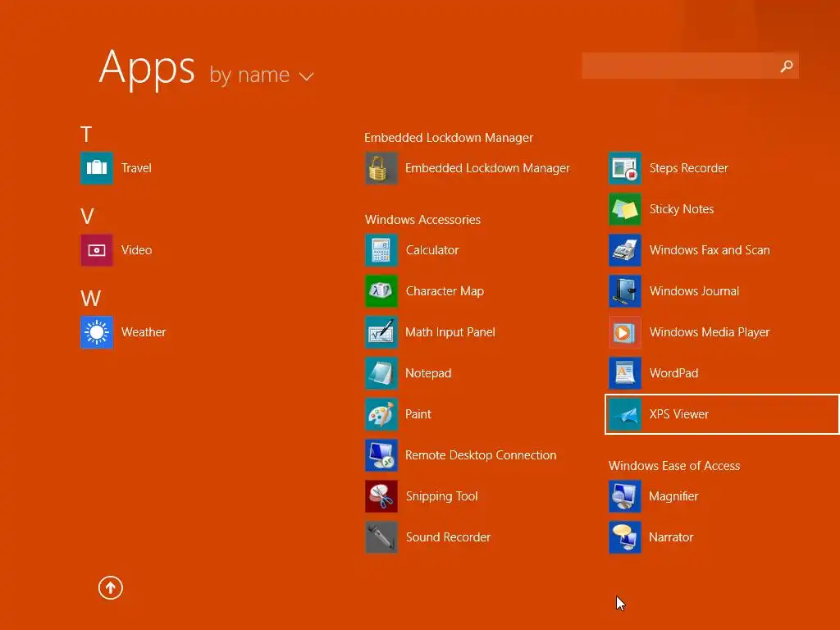This screenshot has height=630, width=840.
Task: Open the WordPad icon
Action: [624, 373]
